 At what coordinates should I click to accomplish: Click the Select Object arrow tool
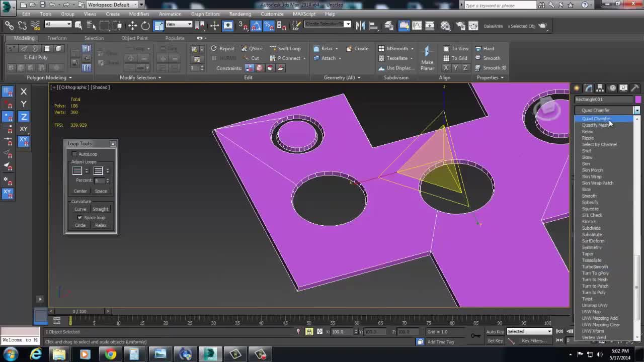click(78, 26)
